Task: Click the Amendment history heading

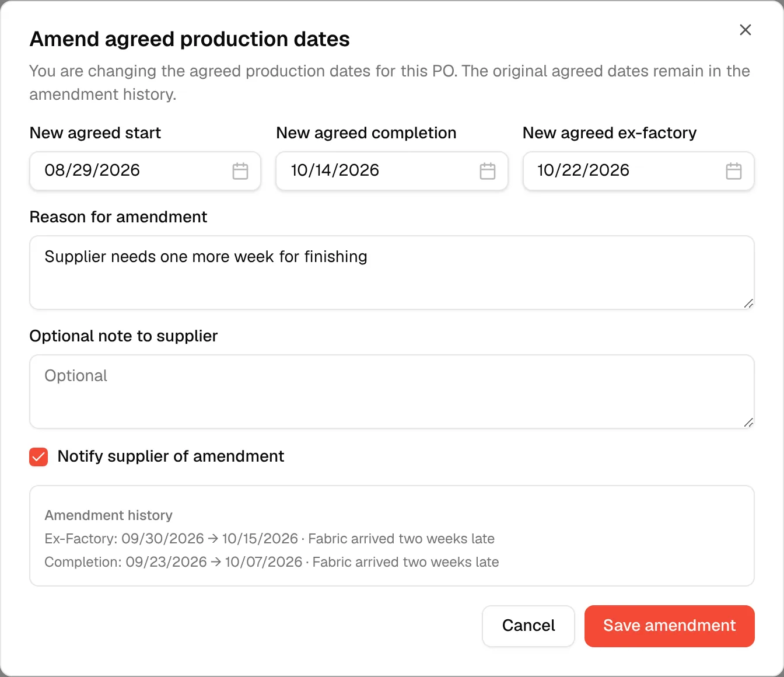Action: point(108,515)
